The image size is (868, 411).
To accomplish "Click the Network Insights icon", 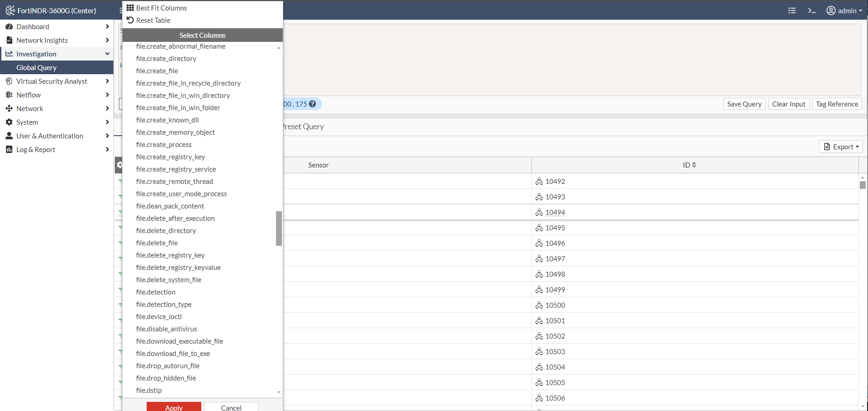I will 9,40.
